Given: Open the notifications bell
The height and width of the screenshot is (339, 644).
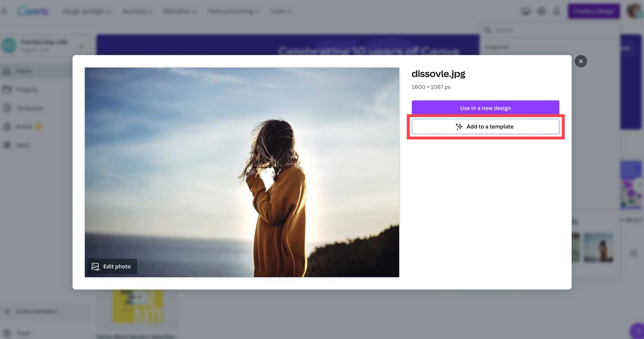Looking at the screenshot, I should click(557, 11).
